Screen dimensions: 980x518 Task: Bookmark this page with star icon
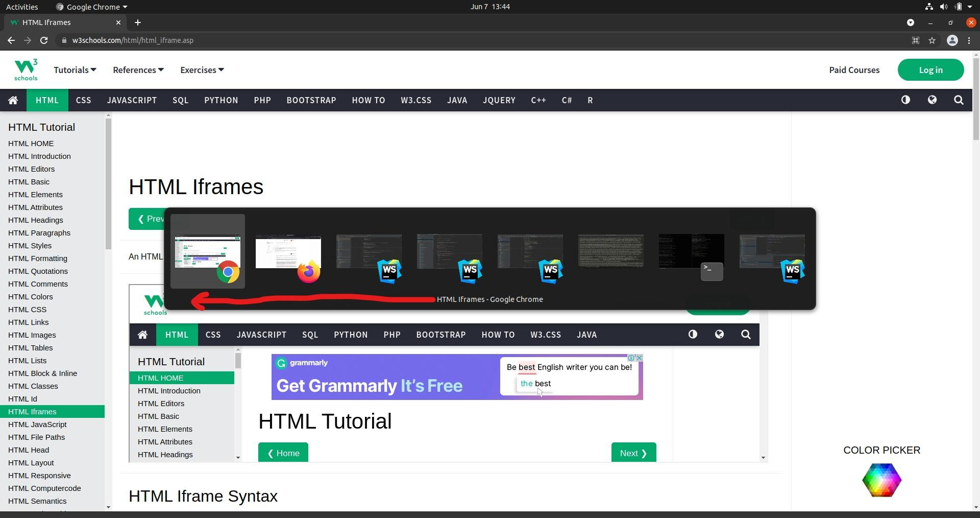932,40
